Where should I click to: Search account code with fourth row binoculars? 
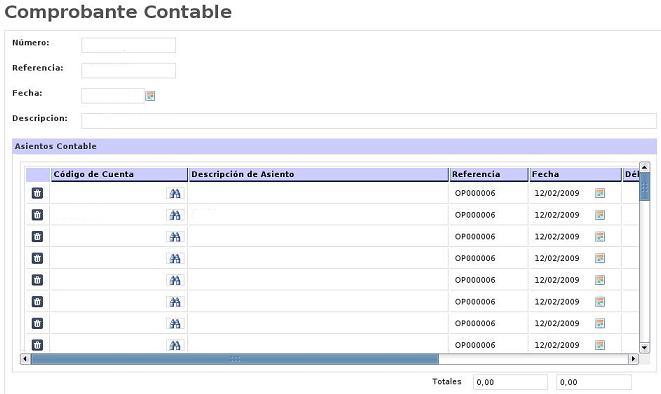(175, 258)
